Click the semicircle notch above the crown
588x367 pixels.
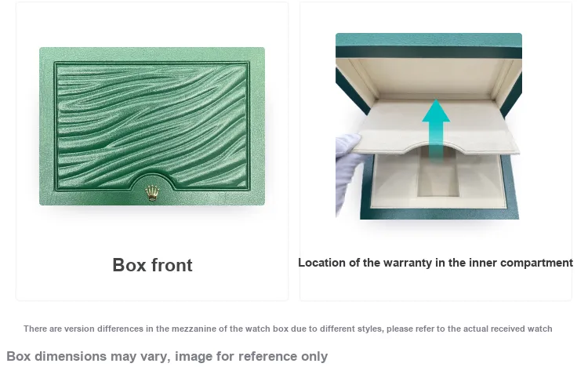152,180
